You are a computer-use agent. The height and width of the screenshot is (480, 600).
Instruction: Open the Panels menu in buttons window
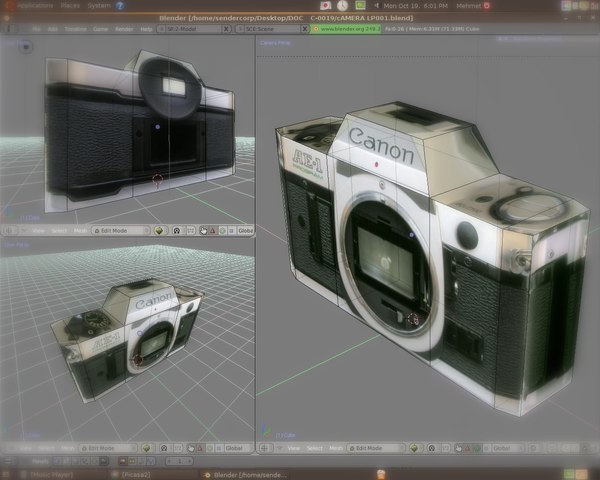(x=40, y=461)
